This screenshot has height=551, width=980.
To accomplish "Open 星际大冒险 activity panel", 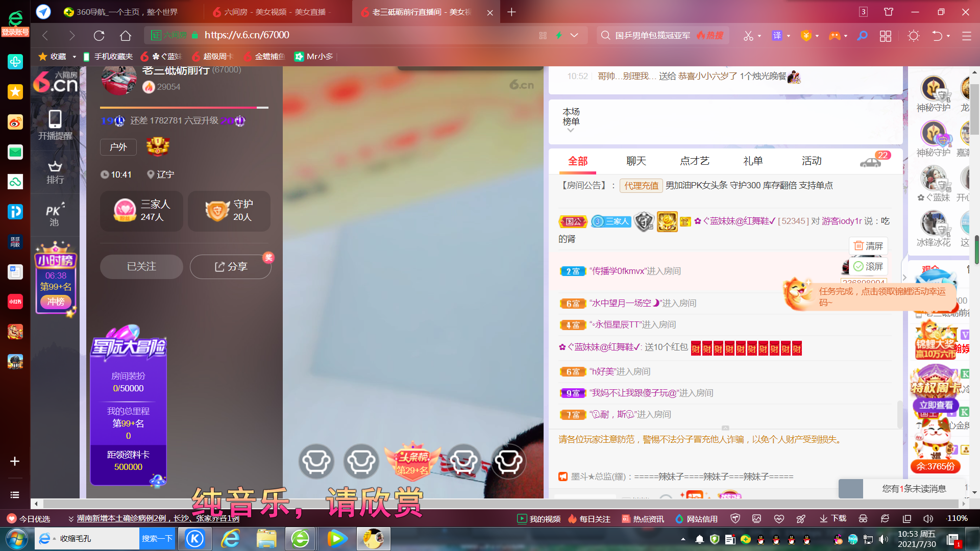I will coord(129,406).
